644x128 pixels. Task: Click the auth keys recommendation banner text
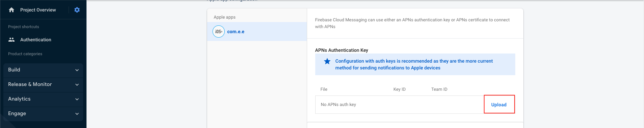click(x=414, y=64)
